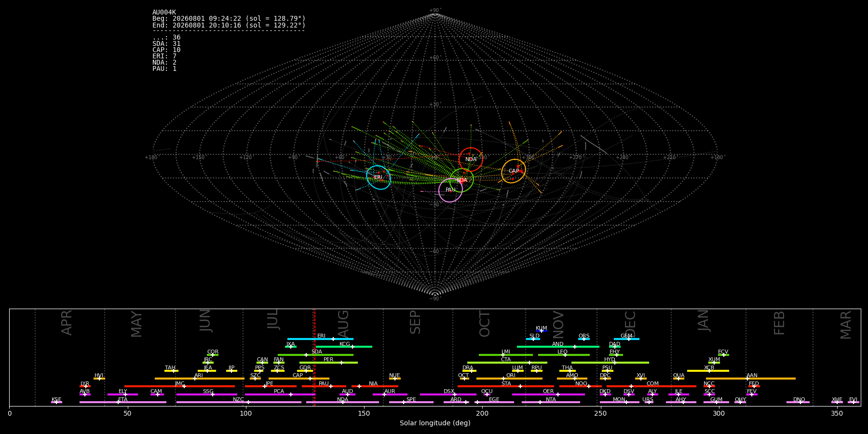Viewport: 868px width, 434px height.
Task: Click the NDA radiant circle on sky map
Action: (x=471, y=160)
